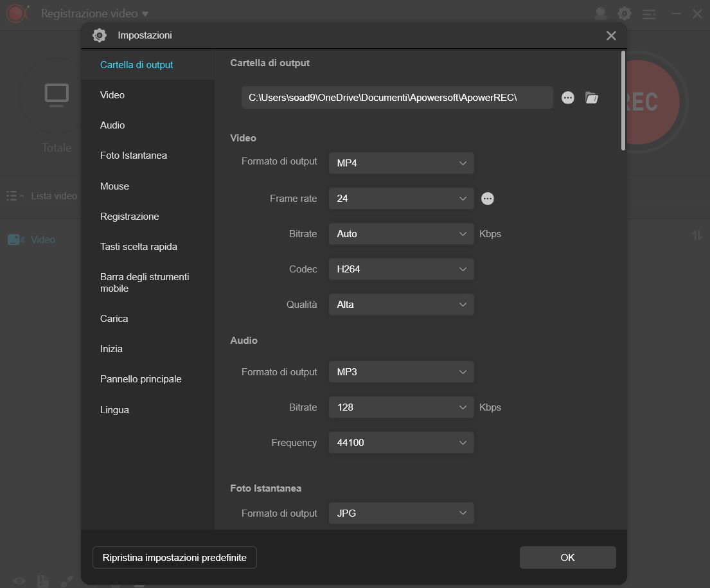This screenshot has height=588, width=710.
Task: Open frame rate extra options ellipsis icon
Action: tap(488, 199)
